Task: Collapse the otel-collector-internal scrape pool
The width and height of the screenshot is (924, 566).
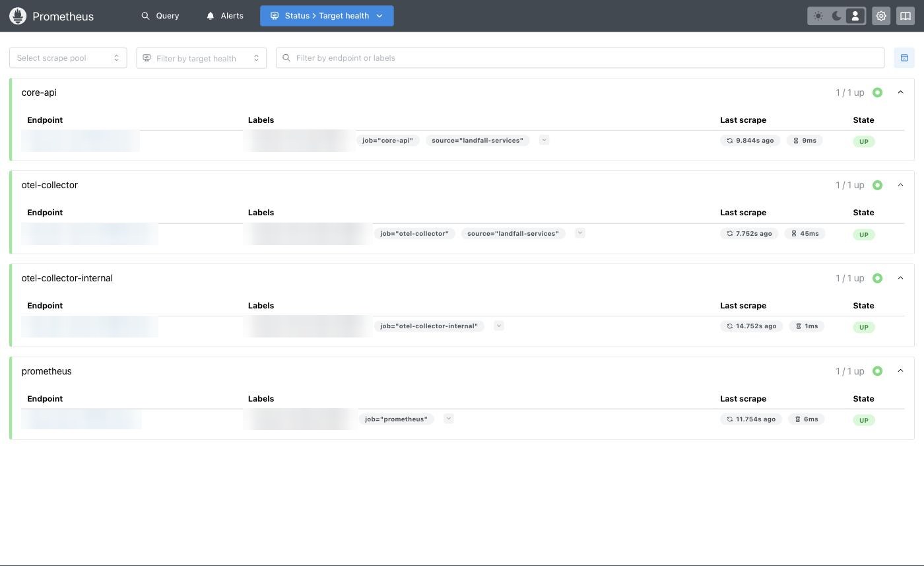Action: (x=900, y=278)
